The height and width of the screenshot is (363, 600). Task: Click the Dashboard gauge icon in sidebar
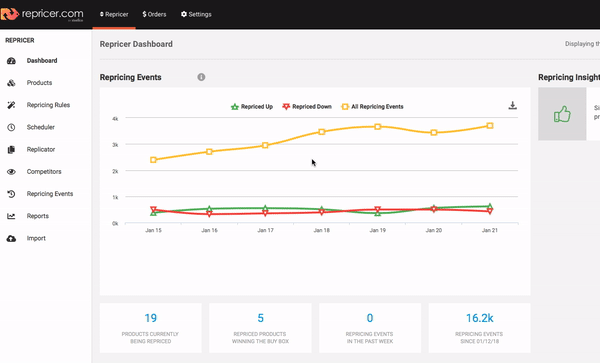11,61
